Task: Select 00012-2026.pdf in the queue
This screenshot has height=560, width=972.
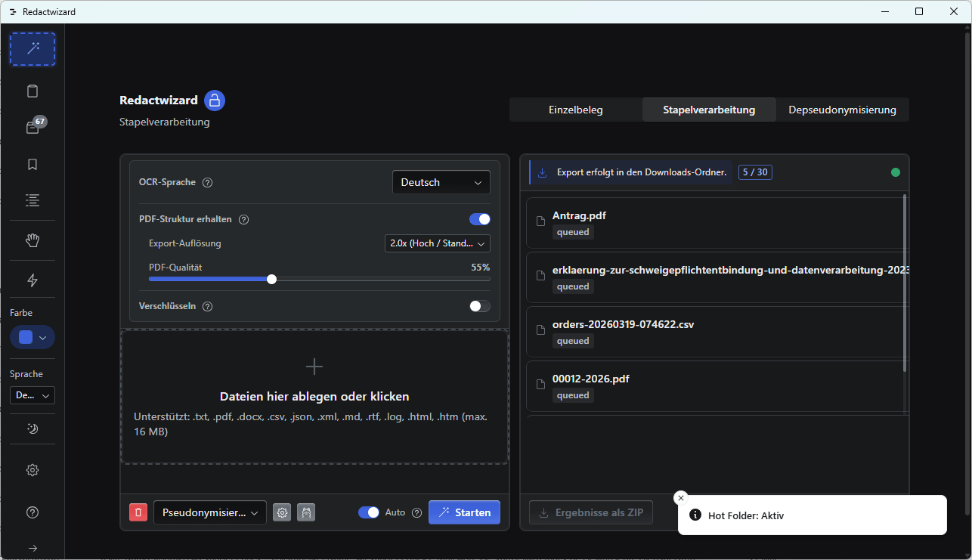Action: pyautogui.click(x=717, y=386)
